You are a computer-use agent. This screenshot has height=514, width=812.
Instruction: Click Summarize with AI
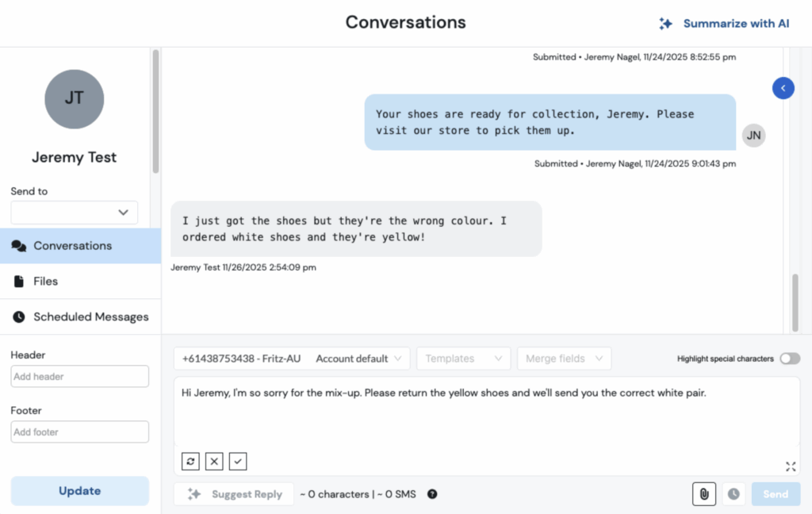tap(725, 24)
